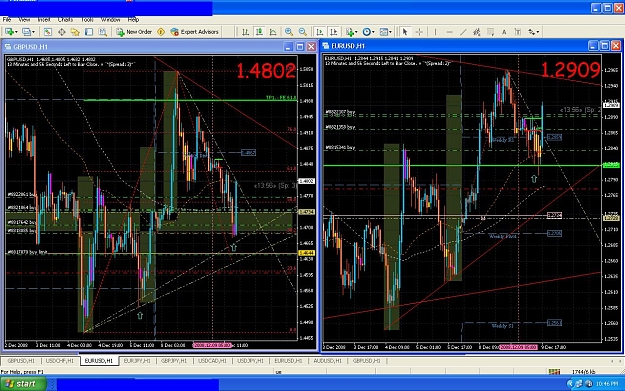Click the red 1.2909 price label

(x=570, y=70)
